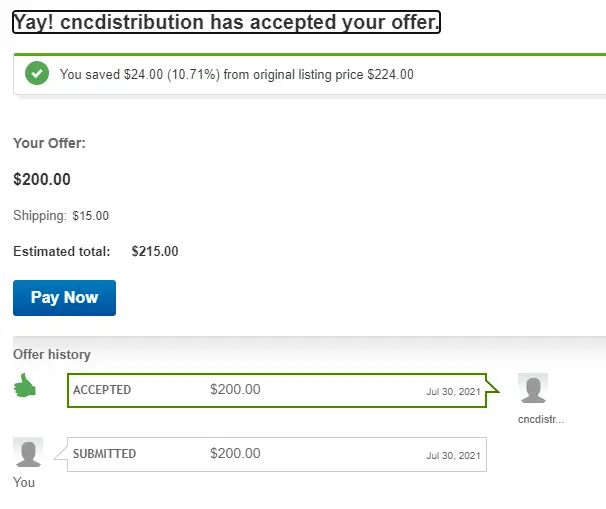This screenshot has height=509, width=606.
Task: Click the cncdistribution seller avatar icon
Action: [533, 388]
